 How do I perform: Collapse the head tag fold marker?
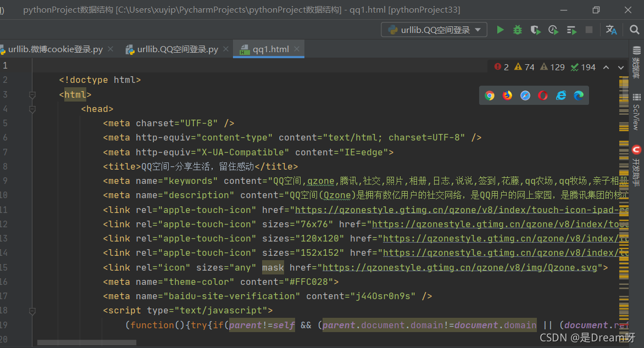(32, 109)
